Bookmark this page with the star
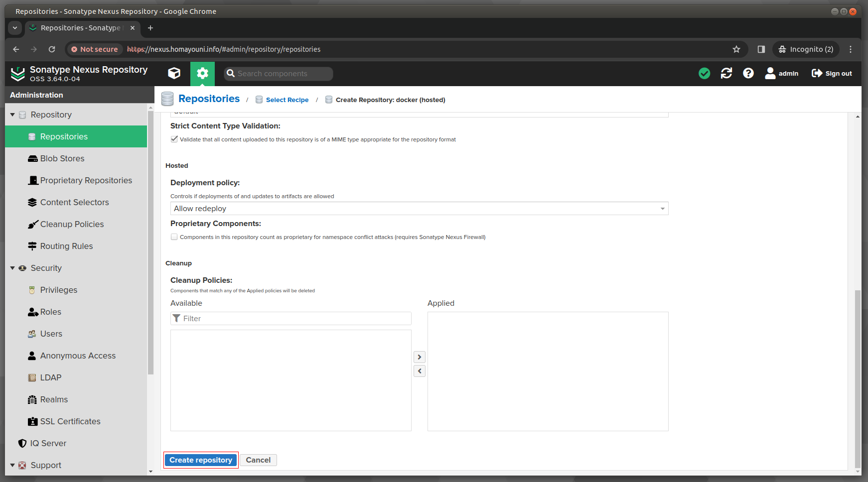 (736, 49)
